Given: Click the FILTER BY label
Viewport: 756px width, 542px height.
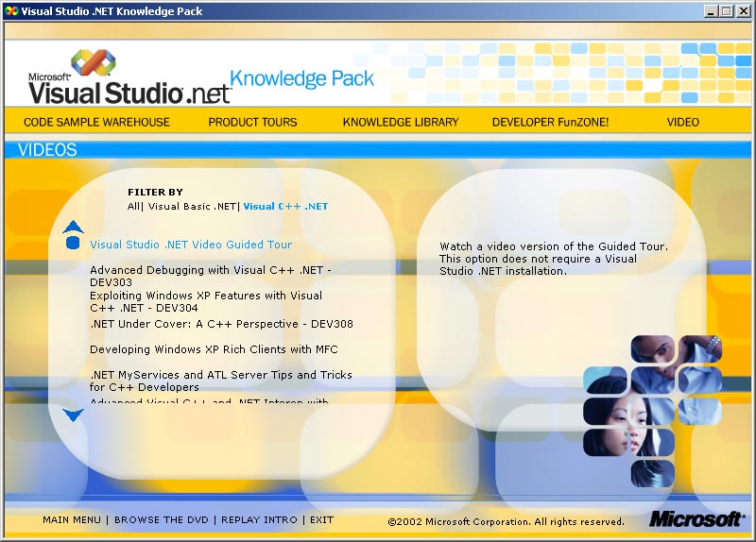Looking at the screenshot, I should click(x=155, y=192).
